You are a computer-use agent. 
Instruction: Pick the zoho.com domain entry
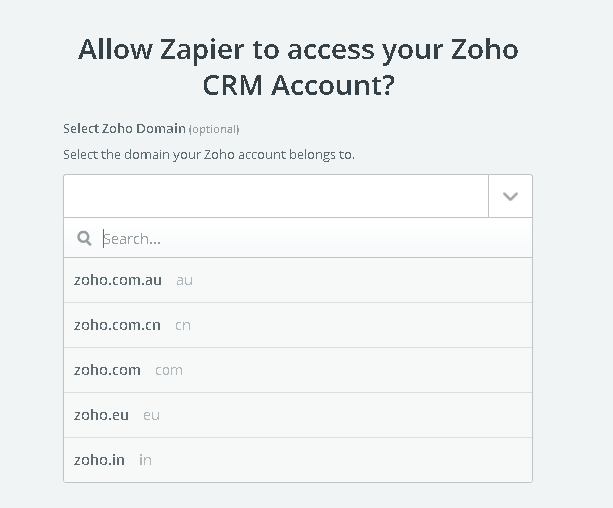coord(107,370)
